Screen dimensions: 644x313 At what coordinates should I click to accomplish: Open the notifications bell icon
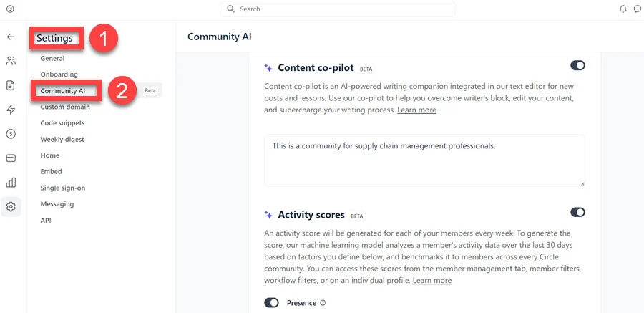pos(623,9)
